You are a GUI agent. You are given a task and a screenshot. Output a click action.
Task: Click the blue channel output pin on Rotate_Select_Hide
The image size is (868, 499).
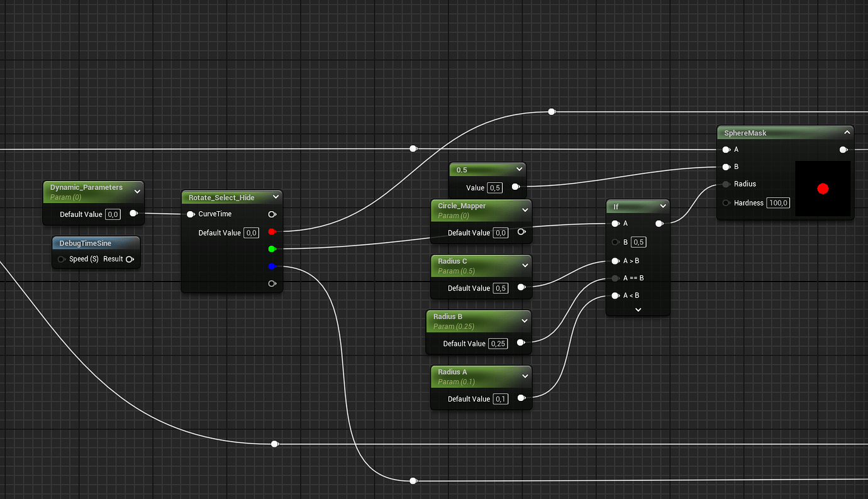pos(272,266)
